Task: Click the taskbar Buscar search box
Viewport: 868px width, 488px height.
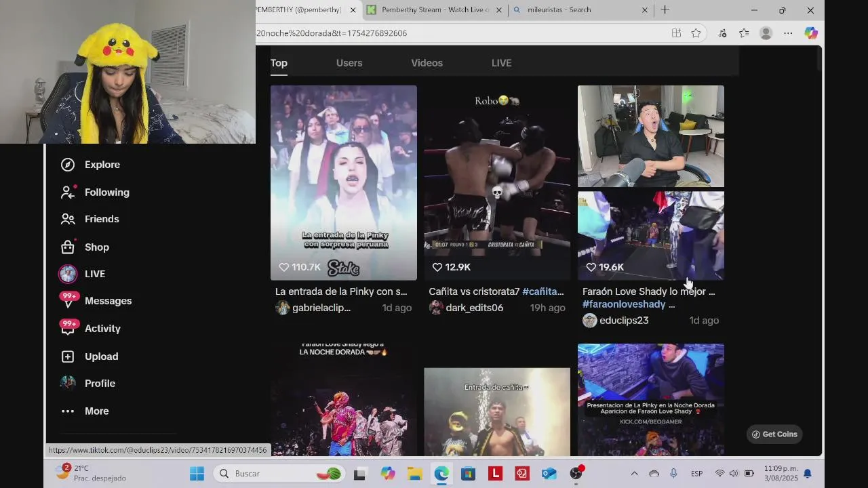Action: click(280, 474)
